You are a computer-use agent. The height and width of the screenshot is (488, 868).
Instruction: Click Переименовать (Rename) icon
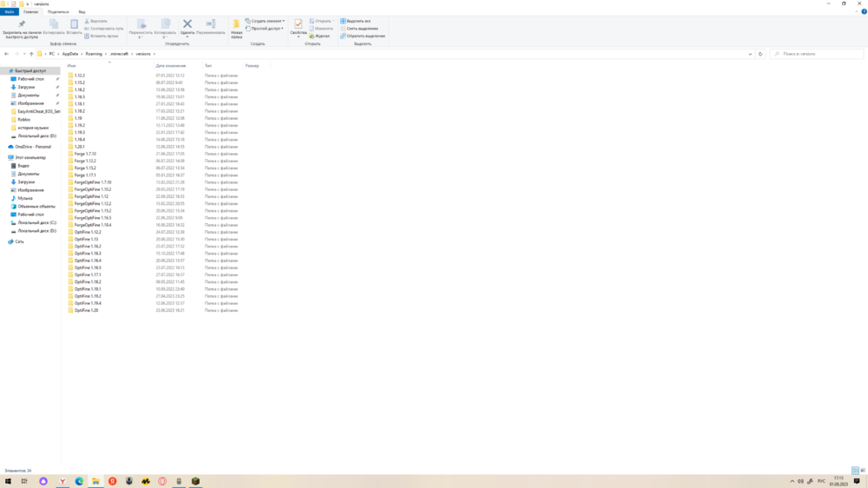[211, 27]
